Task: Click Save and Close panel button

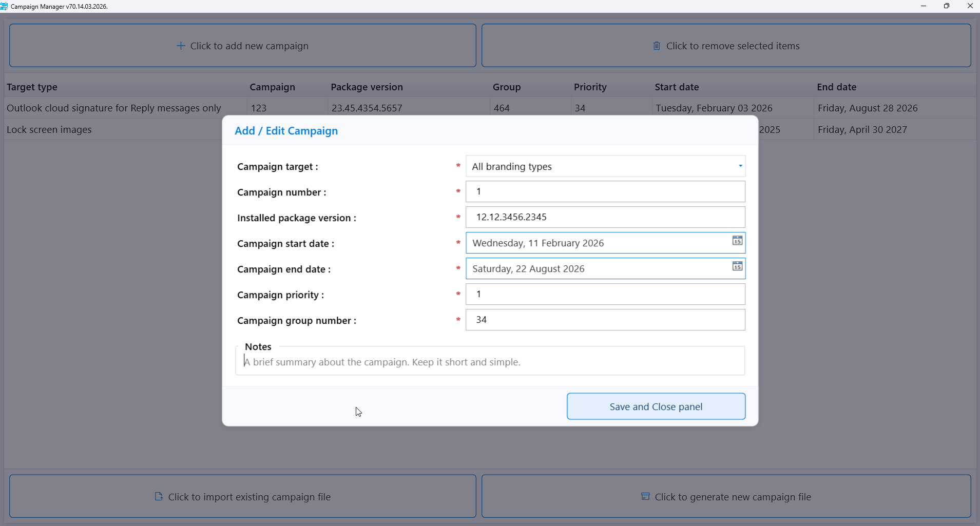Action: (x=656, y=406)
